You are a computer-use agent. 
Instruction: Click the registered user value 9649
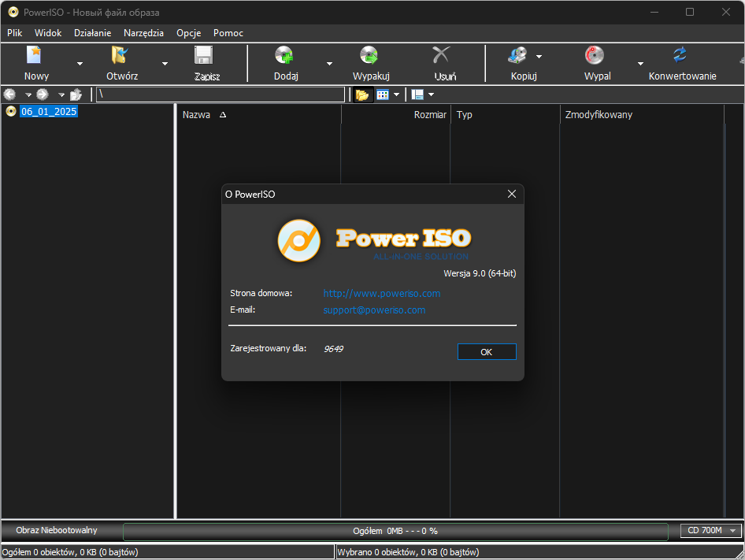pyautogui.click(x=333, y=349)
